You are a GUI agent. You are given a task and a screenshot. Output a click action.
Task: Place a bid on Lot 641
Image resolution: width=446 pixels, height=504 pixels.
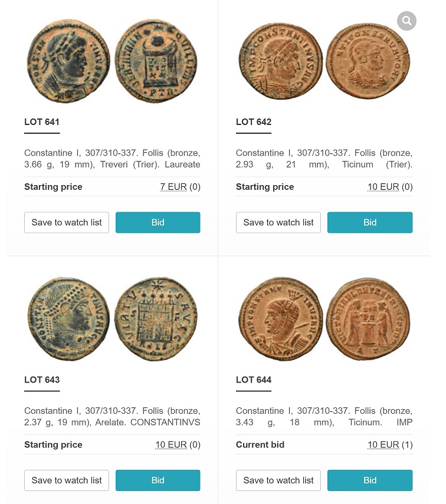tap(158, 222)
